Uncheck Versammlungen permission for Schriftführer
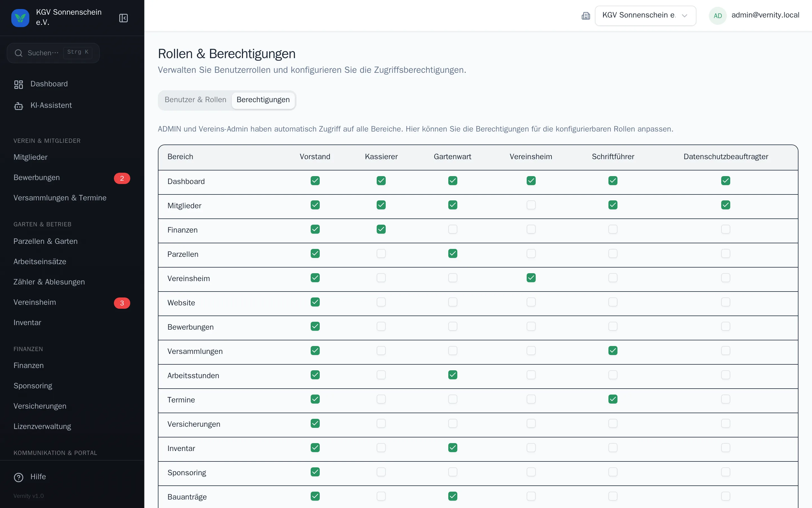The width and height of the screenshot is (812, 508). click(613, 351)
